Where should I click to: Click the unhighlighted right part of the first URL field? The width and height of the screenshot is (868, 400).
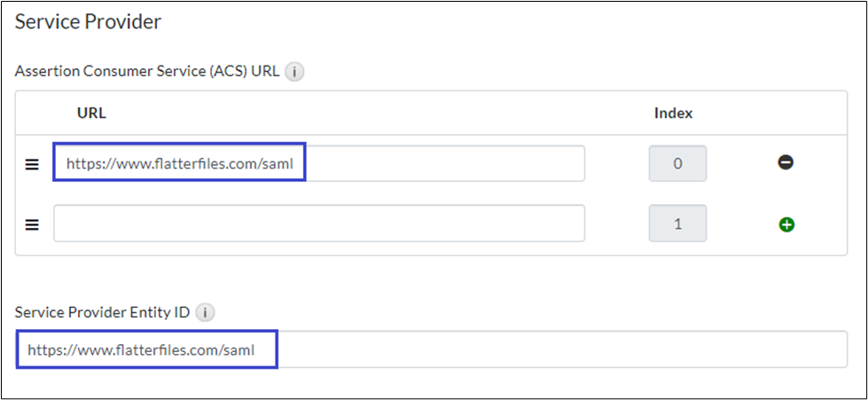pos(443,164)
